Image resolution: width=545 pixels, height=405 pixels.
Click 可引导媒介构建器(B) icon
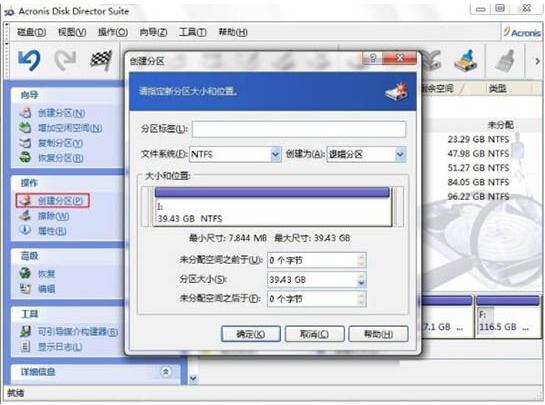25,331
